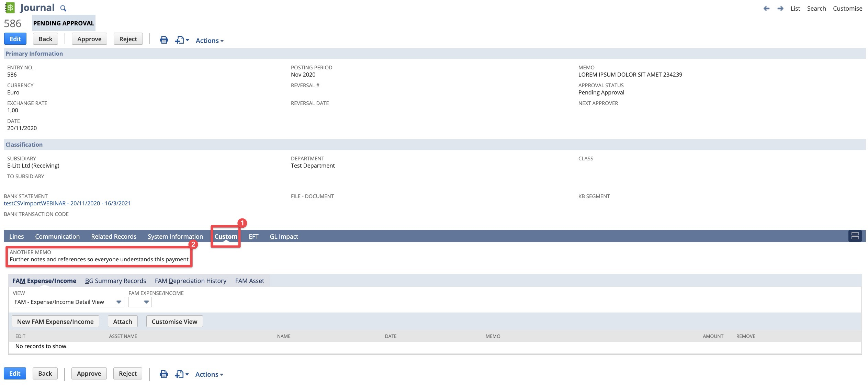Screen dimensions: 868x386
Task: Select the Custom tab
Action: pyautogui.click(x=226, y=236)
